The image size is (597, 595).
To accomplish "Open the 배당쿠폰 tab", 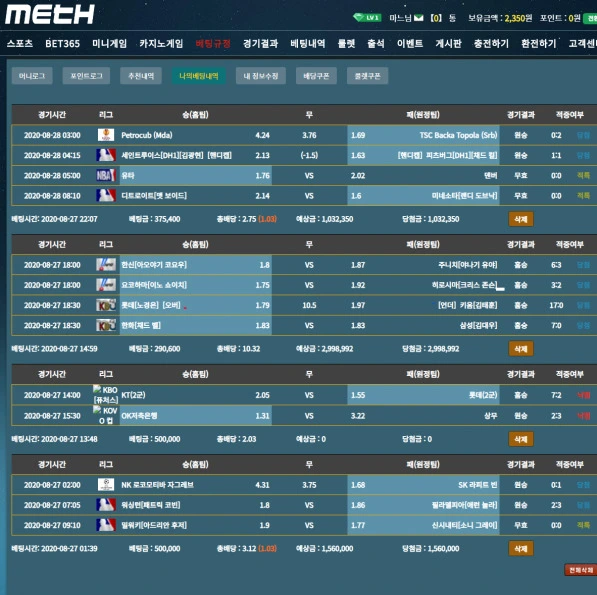I will (x=316, y=76).
